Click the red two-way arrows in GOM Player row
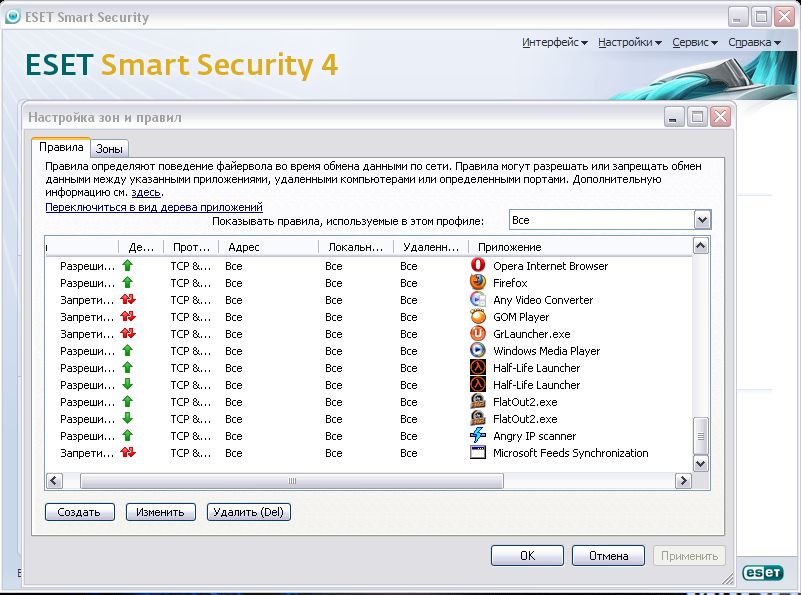The height and width of the screenshot is (595, 801). tap(128, 316)
